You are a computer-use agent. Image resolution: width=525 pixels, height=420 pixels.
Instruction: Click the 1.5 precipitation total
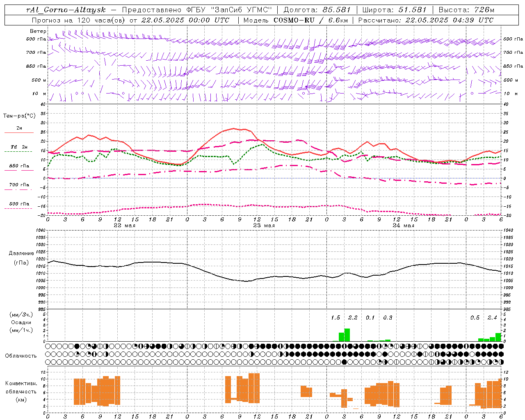tap(336, 318)
